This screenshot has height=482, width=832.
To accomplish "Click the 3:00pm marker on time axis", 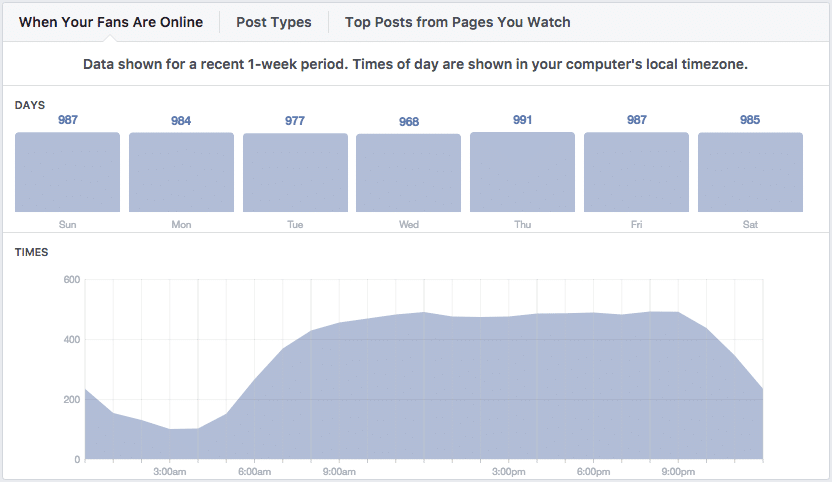I will pos(509,470).
